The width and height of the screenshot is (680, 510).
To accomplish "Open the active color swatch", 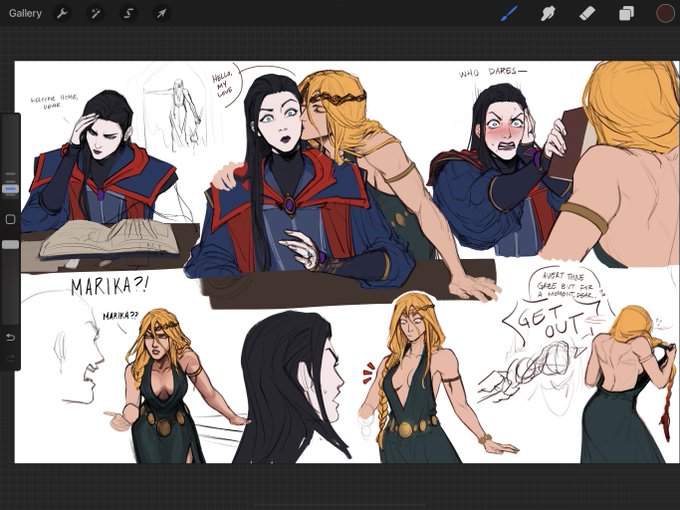I will pyautogui.click(x=665, y=13).
